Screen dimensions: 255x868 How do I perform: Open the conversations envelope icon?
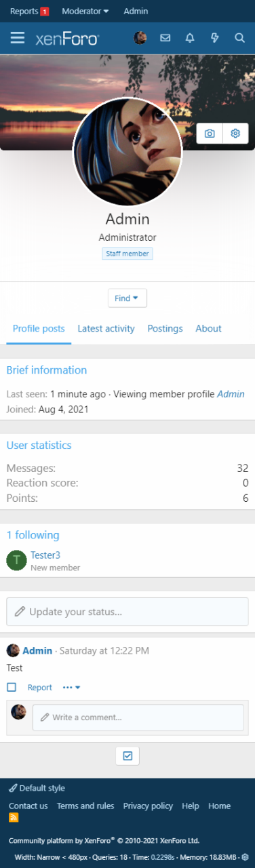(165, 38)
